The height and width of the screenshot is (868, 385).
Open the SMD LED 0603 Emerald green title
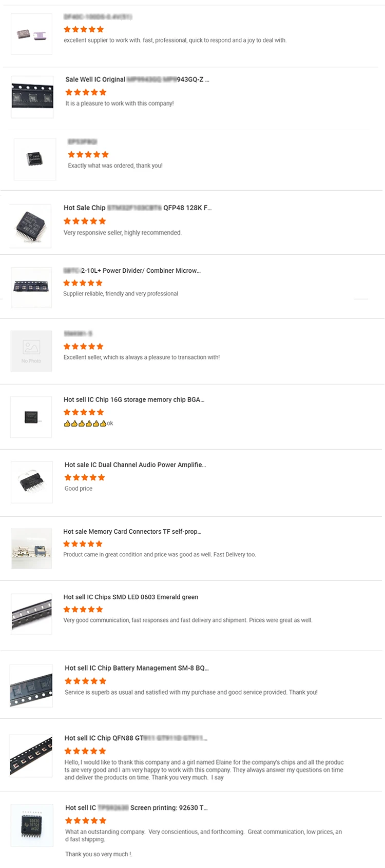(x=131, y=597)
